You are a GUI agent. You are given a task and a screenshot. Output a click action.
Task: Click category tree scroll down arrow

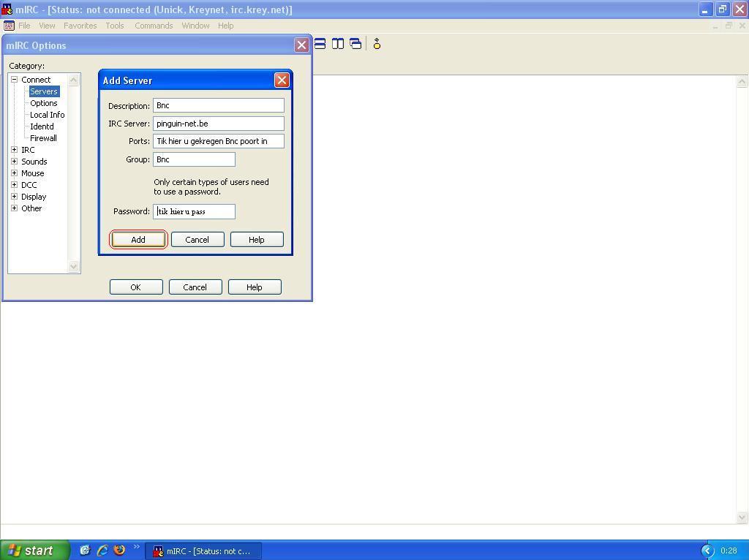coord(73,266)
